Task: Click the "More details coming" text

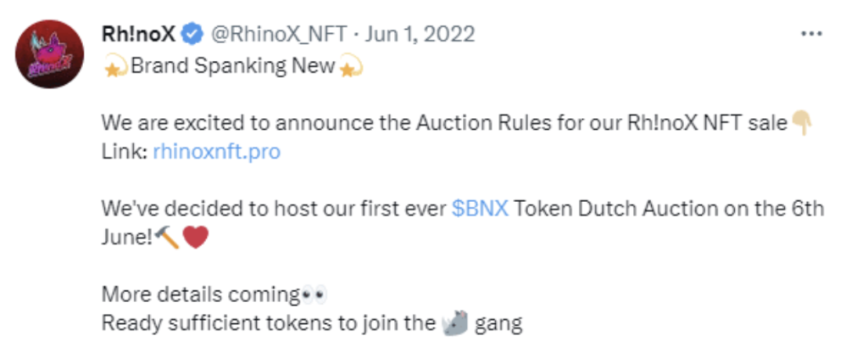Action: (x=200, y=294)
